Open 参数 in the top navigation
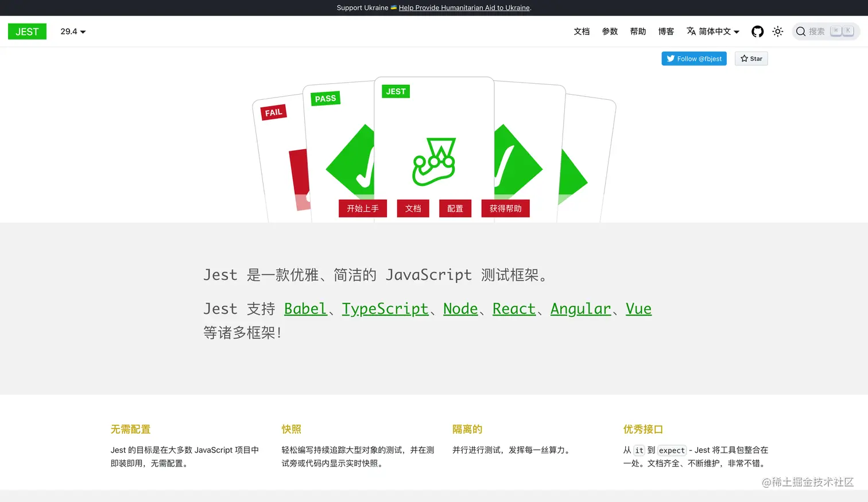This screenshot has height=502, width=868. pos(610,32)
